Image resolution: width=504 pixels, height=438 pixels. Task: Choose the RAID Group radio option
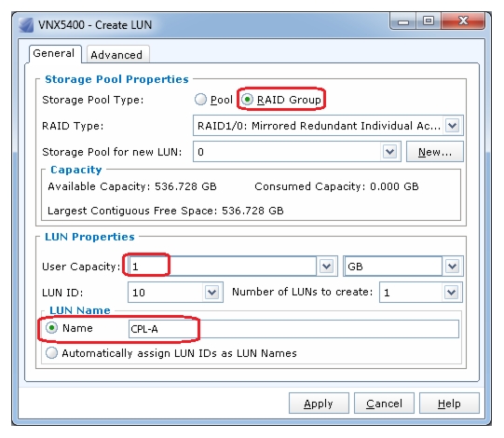tap(248, 100)
